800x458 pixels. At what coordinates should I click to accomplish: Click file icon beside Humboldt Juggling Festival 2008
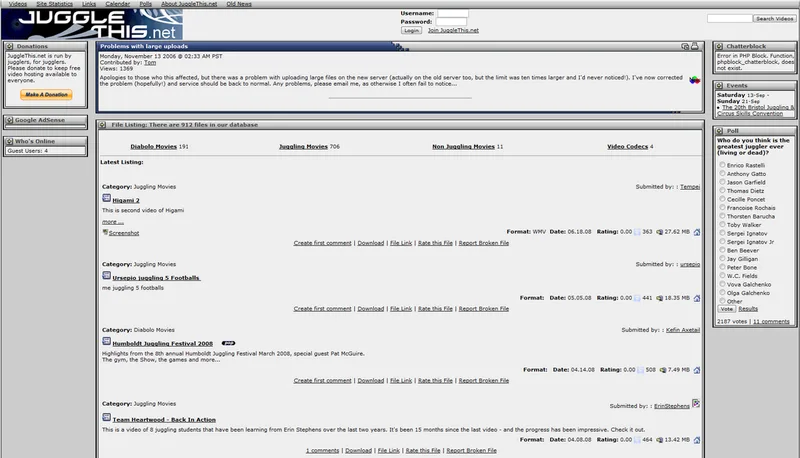[106, 341]
